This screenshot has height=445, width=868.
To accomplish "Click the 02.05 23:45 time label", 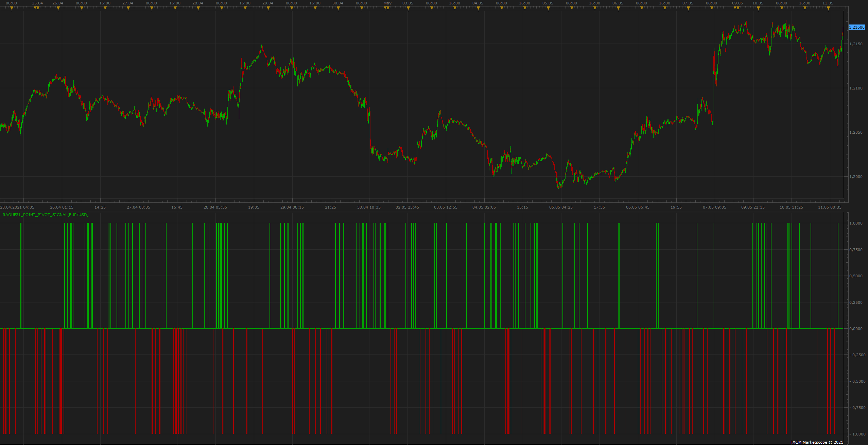I will [407, 207].
